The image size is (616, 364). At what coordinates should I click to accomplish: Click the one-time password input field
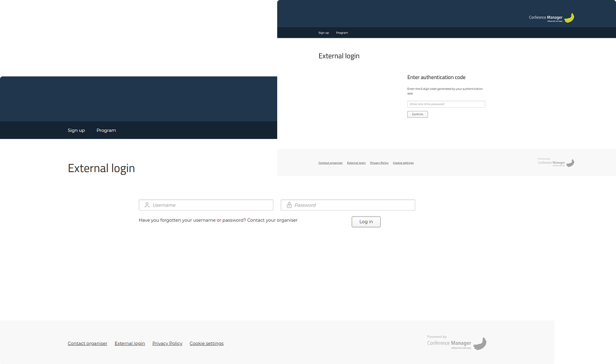pos(446,104)
